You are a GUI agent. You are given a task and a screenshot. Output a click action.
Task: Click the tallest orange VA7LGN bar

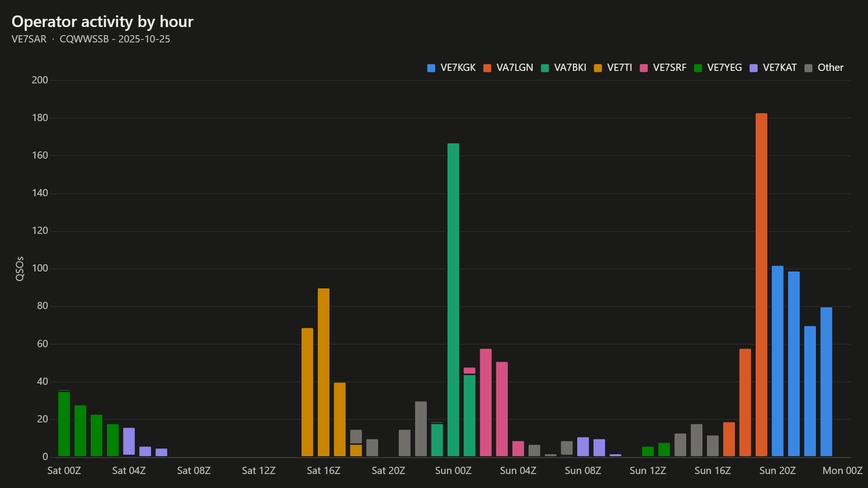[x=761, y=285]
